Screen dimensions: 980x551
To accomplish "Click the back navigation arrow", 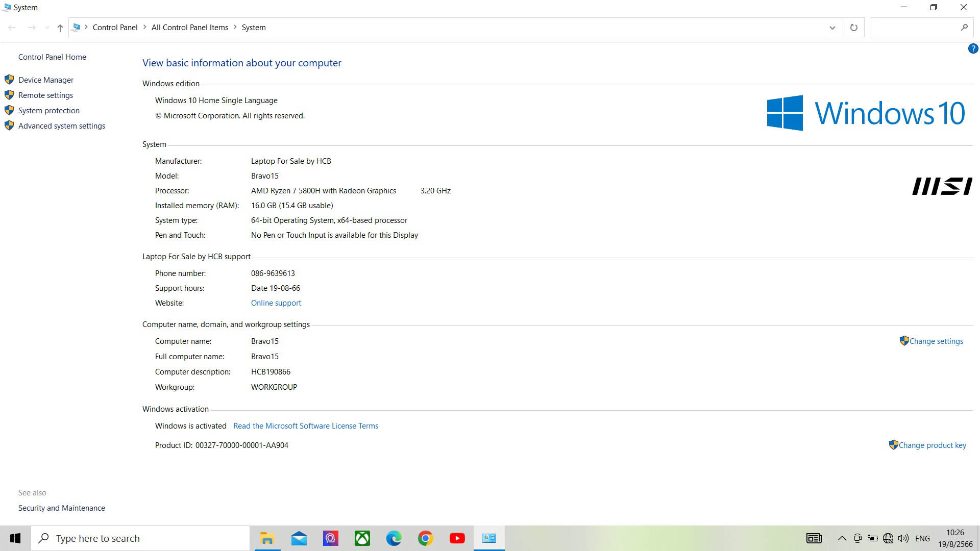I will (12, 28).
